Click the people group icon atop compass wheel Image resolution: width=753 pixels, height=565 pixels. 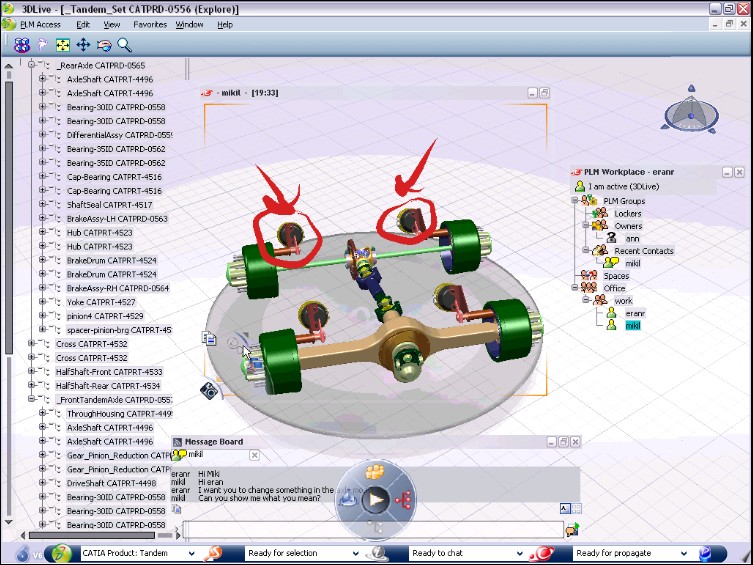tap(375, 471)
